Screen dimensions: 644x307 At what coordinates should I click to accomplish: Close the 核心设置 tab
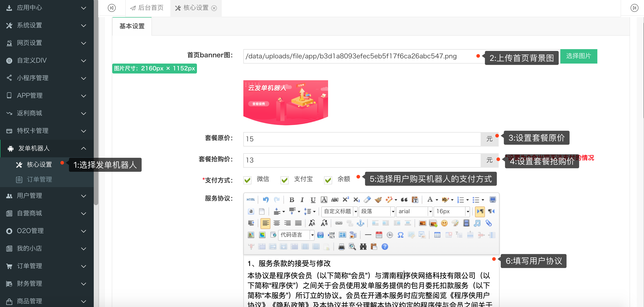(214, 8)
